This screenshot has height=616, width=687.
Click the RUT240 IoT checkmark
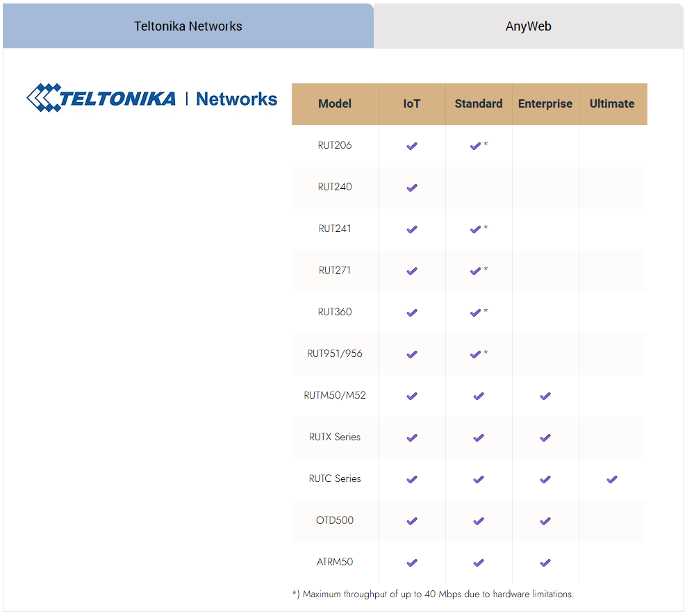click(412, 188)
